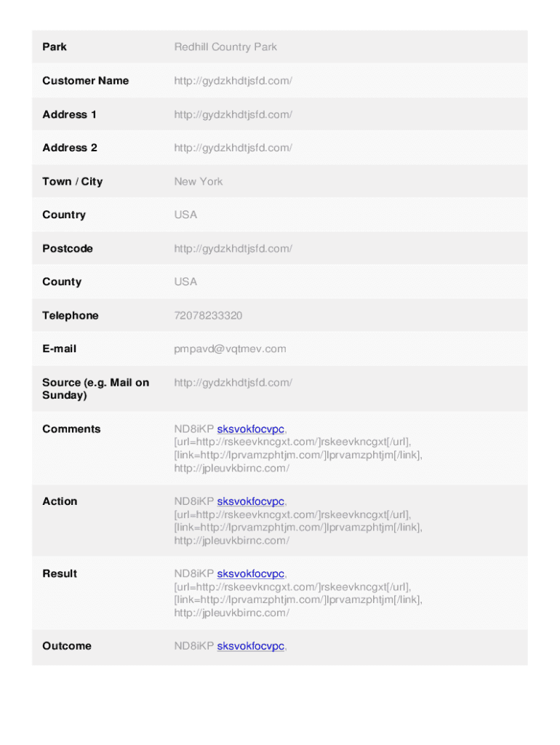Follow the sksvokfocvpc link in Result row
The width and height of the screenshot is (560, 745).
click(x=250, y=573)
